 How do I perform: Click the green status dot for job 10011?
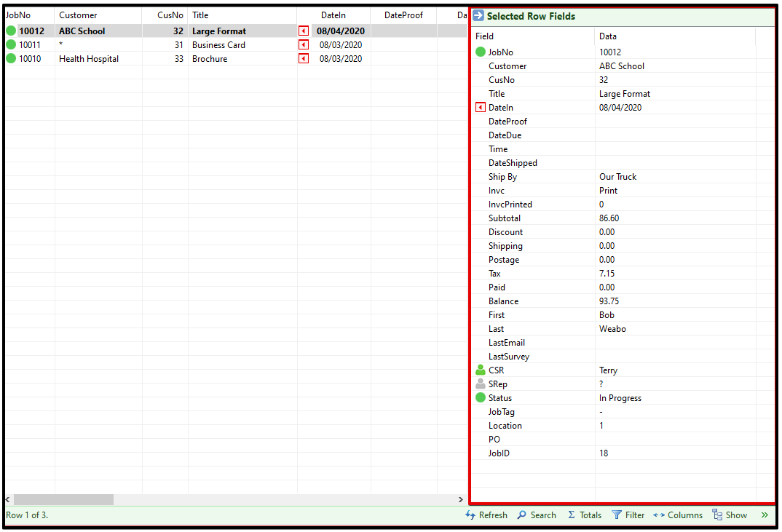pos(11,45)
